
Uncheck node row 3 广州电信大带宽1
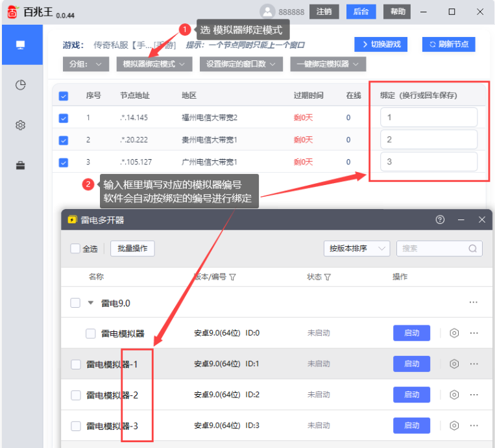point(64,162)
